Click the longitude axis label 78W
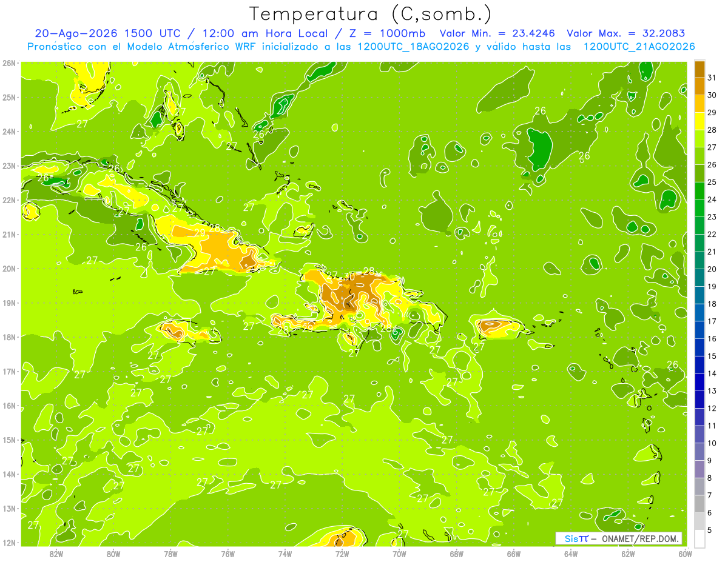Image resolution: width=728 pixels, height=562 pixels. [170, 554]
